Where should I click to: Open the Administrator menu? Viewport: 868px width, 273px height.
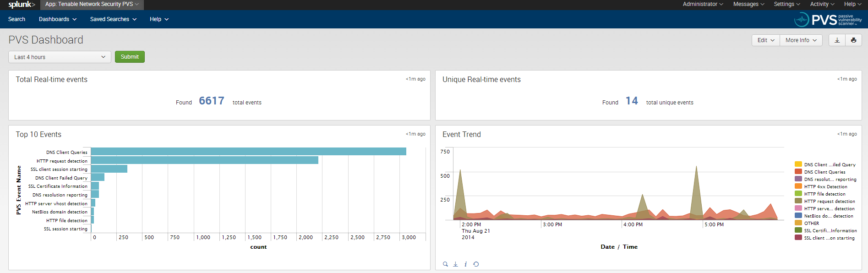[x=703, y=4]
